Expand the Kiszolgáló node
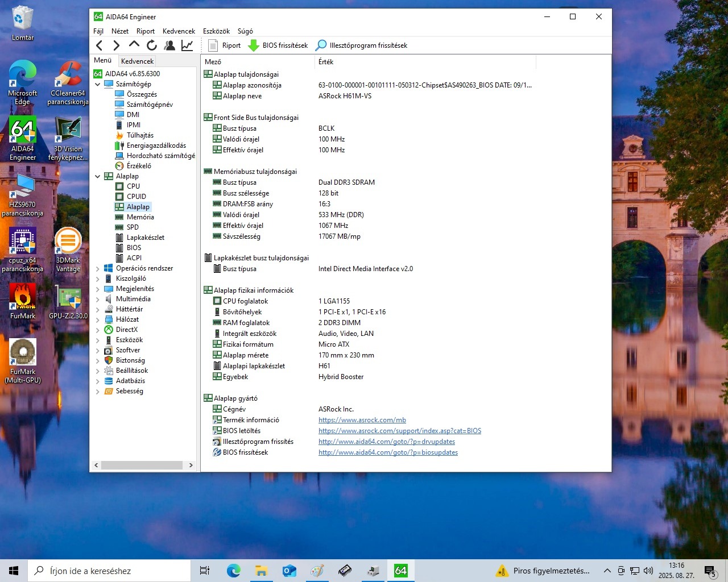Image resolution: width=728 pixels, height=582 pixels. 97,279
